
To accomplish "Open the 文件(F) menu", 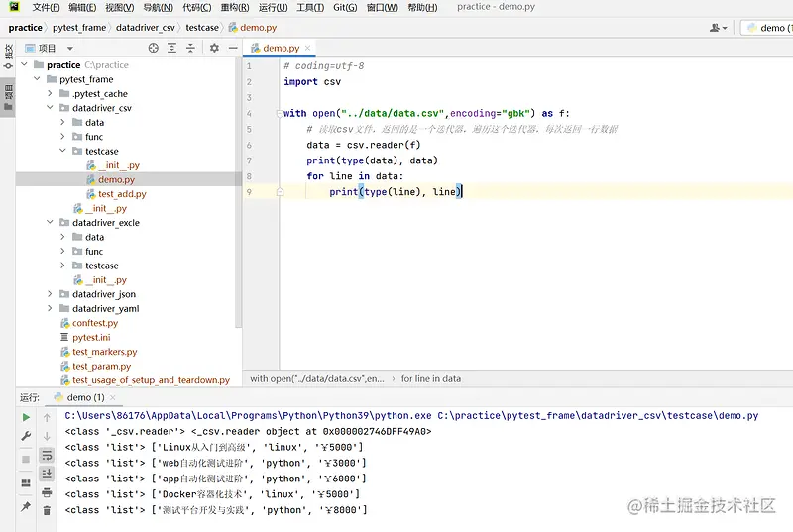I will click(46, 7).
